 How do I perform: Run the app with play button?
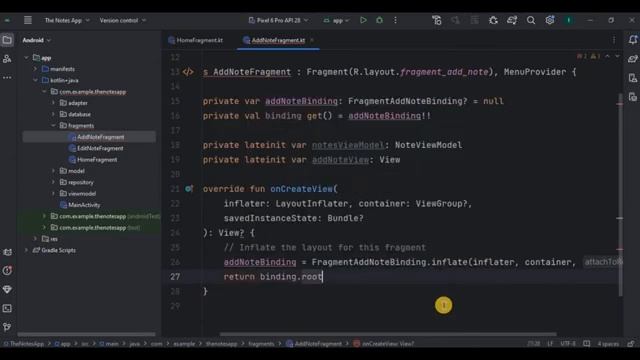(x=363, y=20)
